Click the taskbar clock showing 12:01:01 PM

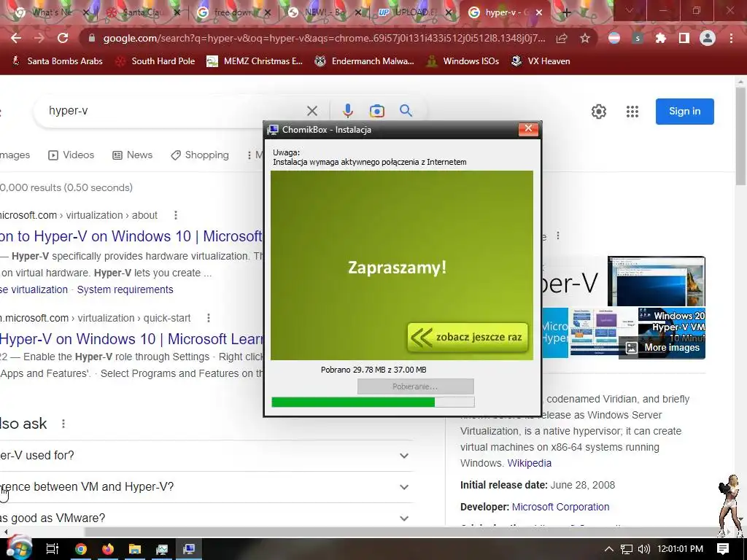click(681, 549)
